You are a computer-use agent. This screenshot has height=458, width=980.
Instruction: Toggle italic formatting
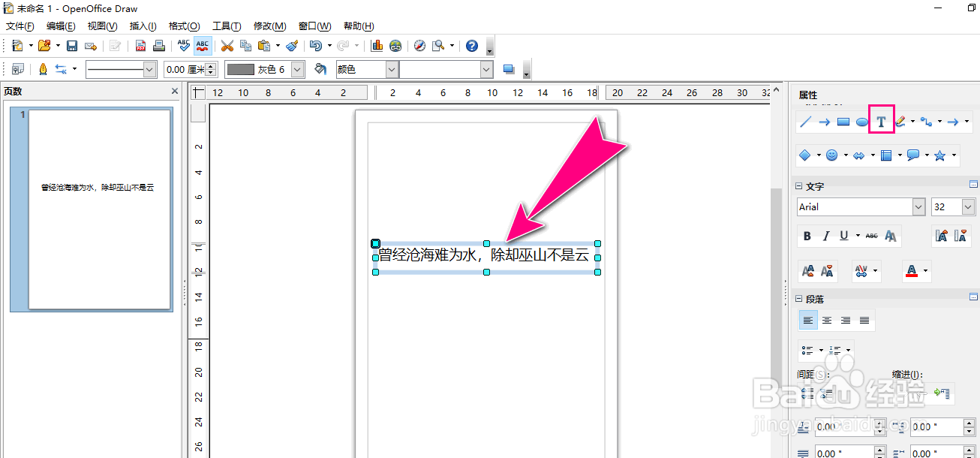(x=825, y=236)
